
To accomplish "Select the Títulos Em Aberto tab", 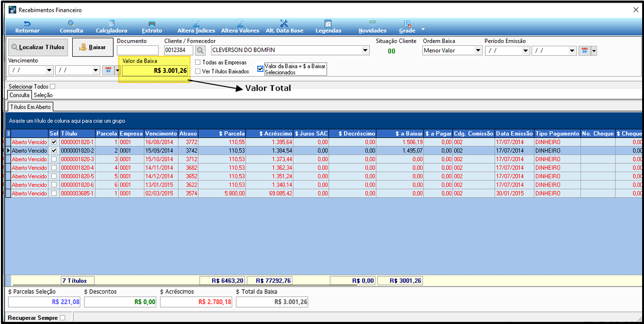I will click(30, 107).
